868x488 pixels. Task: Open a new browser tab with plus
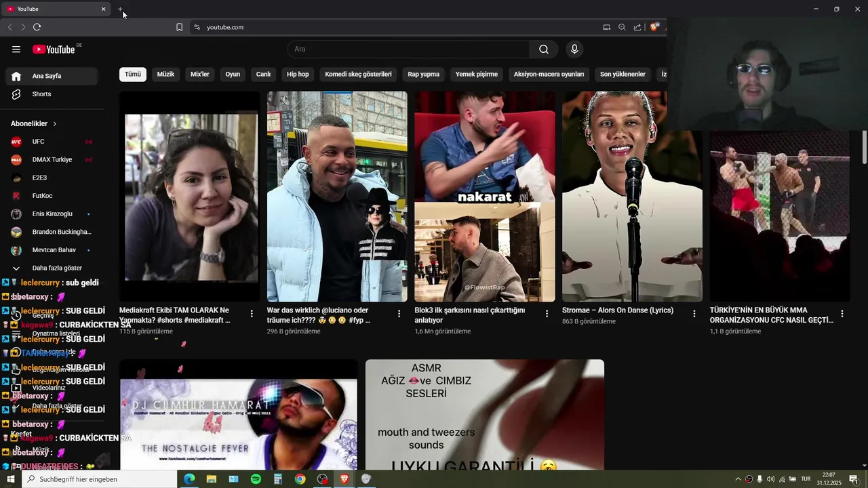coord(120,9)
